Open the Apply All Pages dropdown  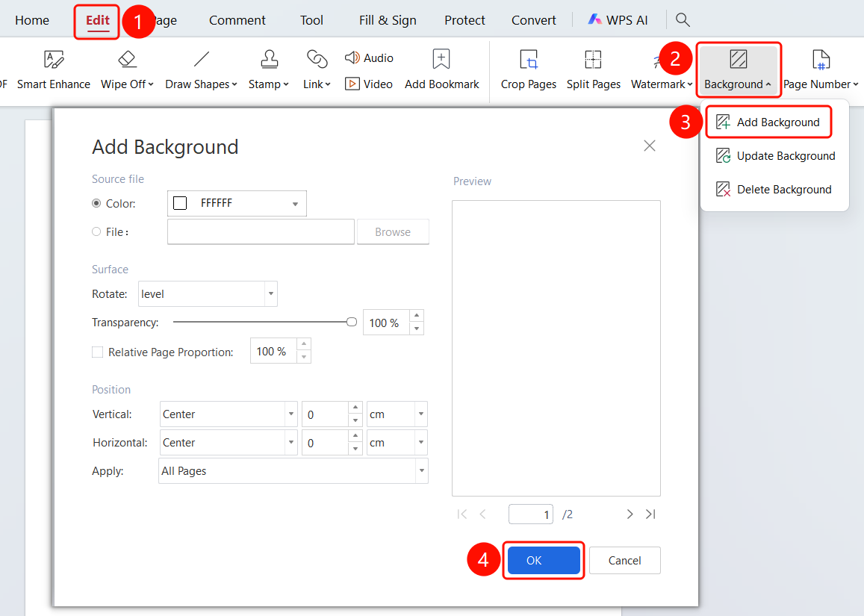(293, 471)
